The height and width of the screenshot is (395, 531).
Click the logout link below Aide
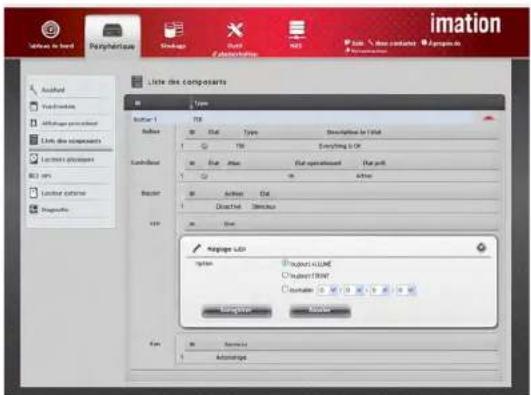tap(366, 51)
